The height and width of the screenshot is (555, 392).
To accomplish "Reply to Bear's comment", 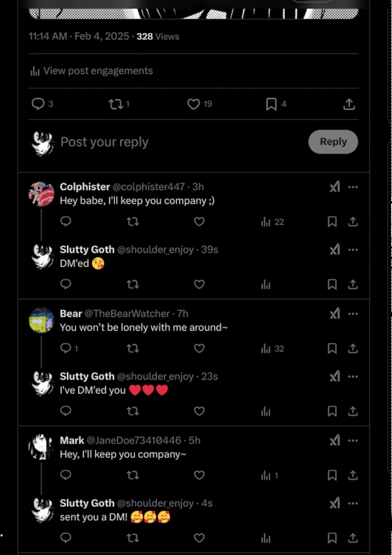I will pos(66,348).
